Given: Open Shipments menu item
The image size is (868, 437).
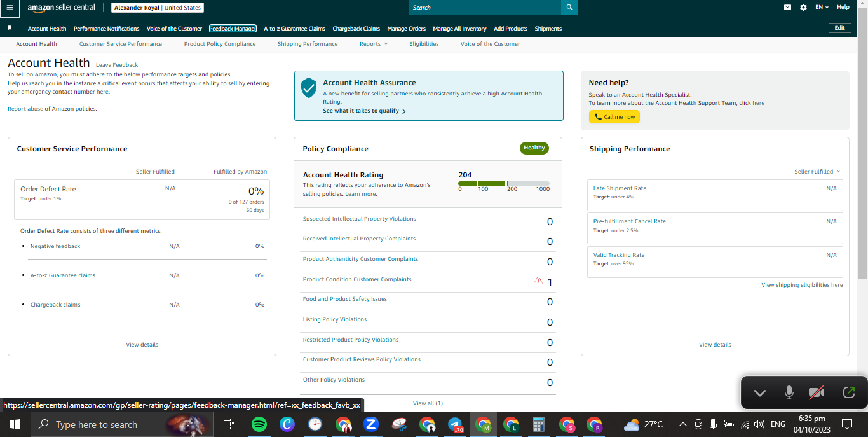Looking at the screenshot, I should tap(548, 29).
